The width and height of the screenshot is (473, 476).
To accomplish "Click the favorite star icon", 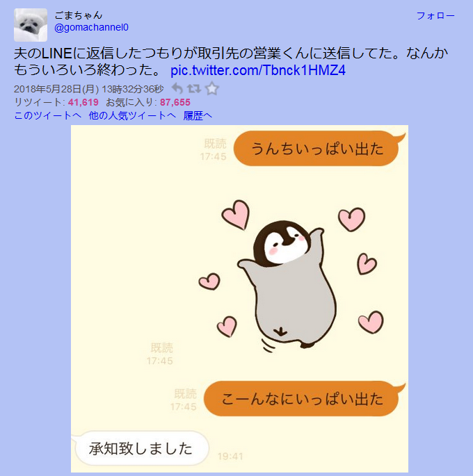I will (211, 89).
